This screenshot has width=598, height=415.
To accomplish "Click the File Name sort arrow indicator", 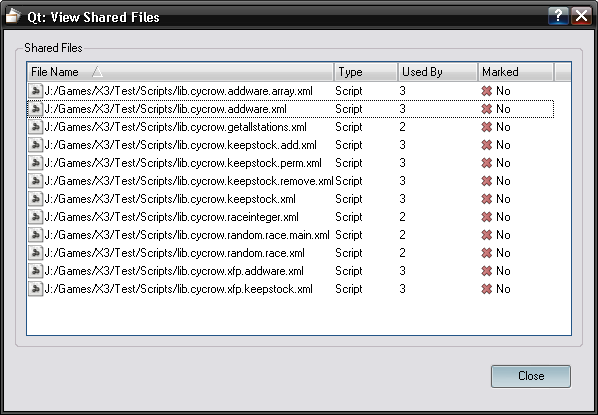I will 97,71.
